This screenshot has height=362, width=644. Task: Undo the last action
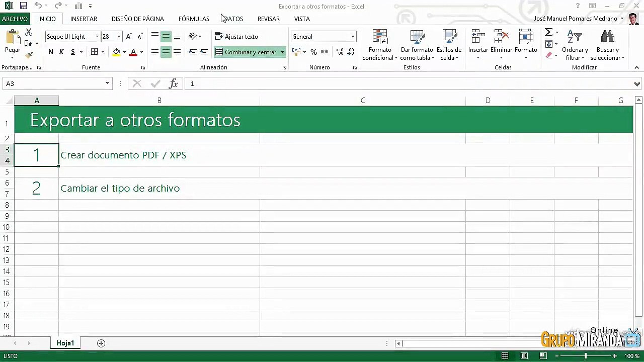(x=38, y=6)
